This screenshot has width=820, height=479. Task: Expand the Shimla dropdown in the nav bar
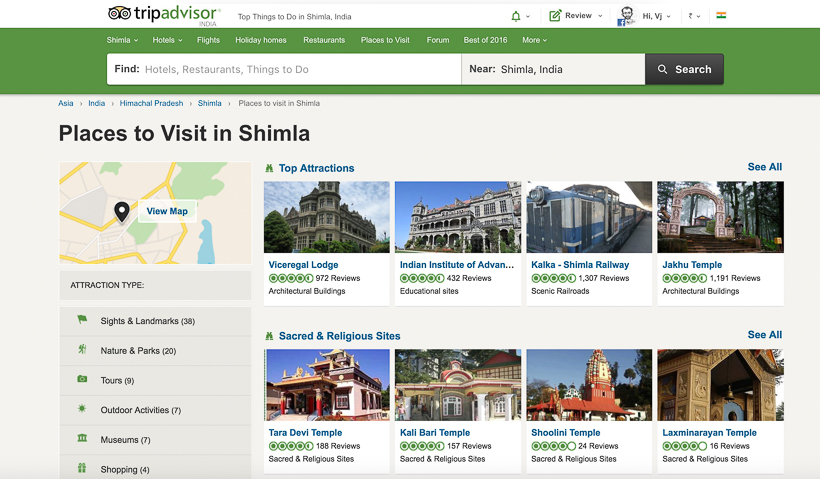coord(122,40)
